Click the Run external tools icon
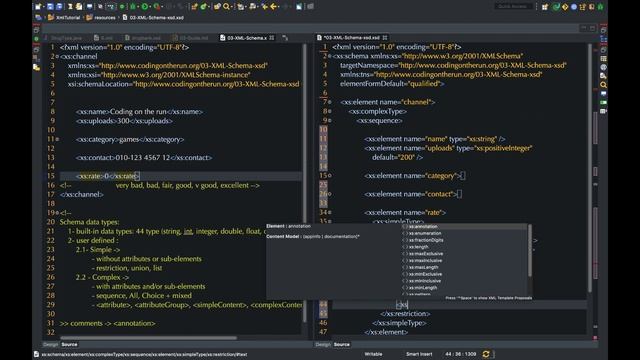640x360 pixels. pyautogui.click(x=157, y=7)
